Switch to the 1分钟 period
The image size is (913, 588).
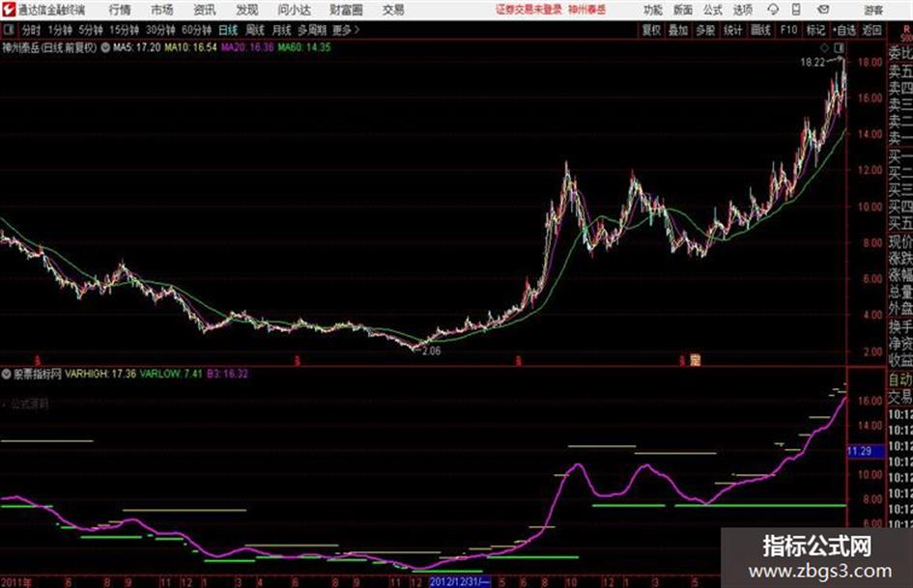point(59,30)
